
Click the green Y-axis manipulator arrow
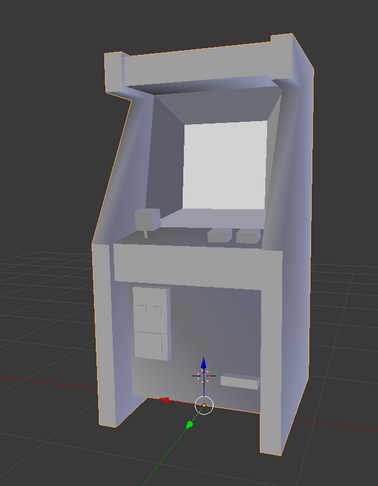[x=189, y=424]
